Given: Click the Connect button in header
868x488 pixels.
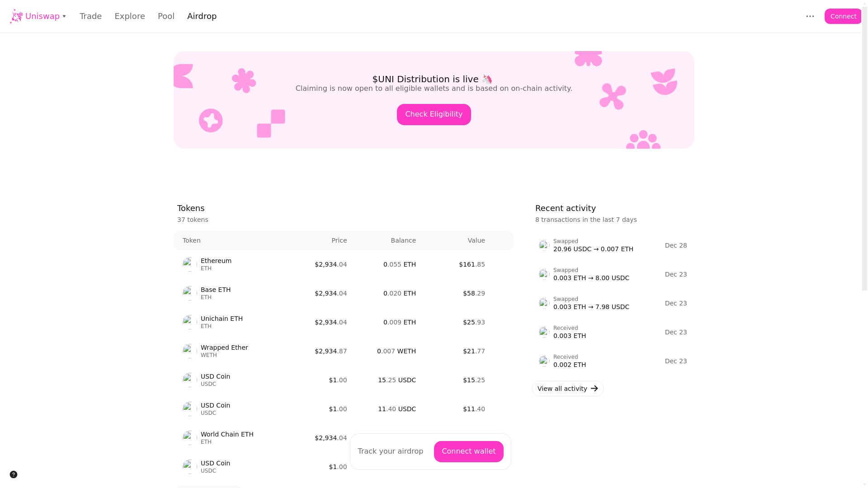Looking at the screenshot, I should pyautogui.click(x=843, y=16).
